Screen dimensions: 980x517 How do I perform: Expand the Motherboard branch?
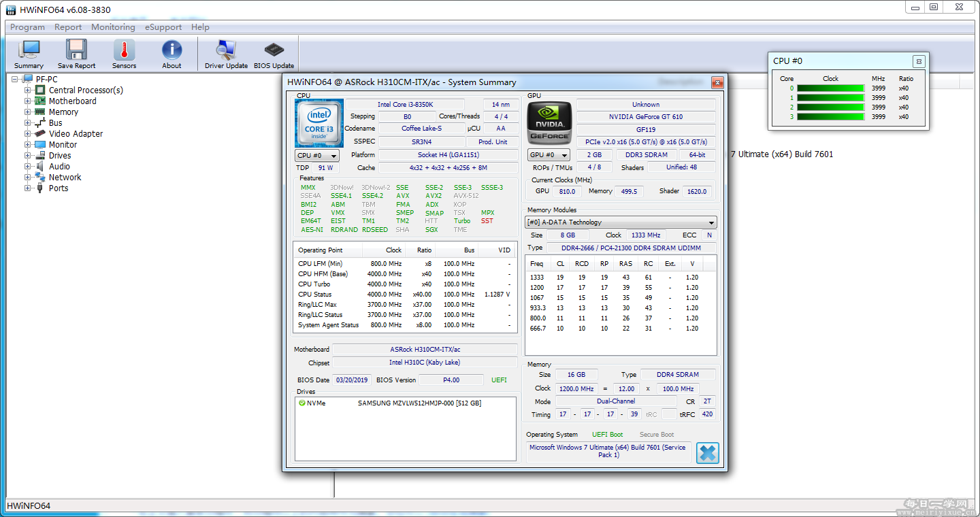(x=28, y=101)
